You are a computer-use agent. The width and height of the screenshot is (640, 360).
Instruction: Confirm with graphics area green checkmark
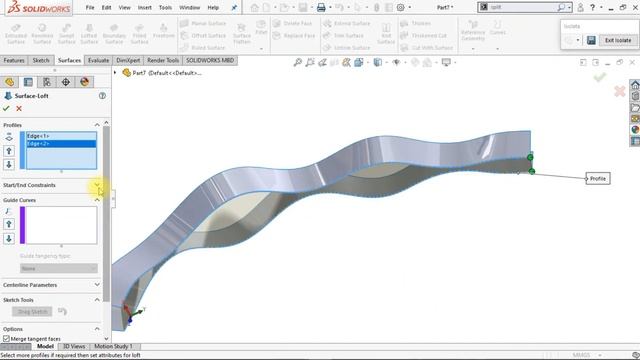pos(600,77)
